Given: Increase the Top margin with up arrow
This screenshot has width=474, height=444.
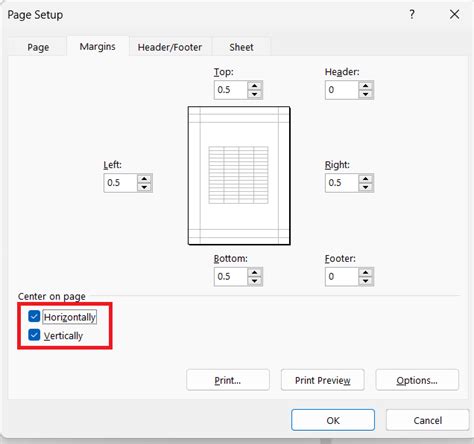Looking at the screenshot, I should pos(255,86).
